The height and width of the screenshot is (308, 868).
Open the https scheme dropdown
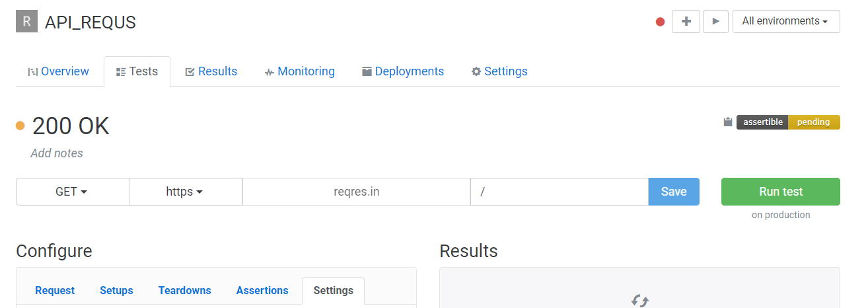[185, 192]
